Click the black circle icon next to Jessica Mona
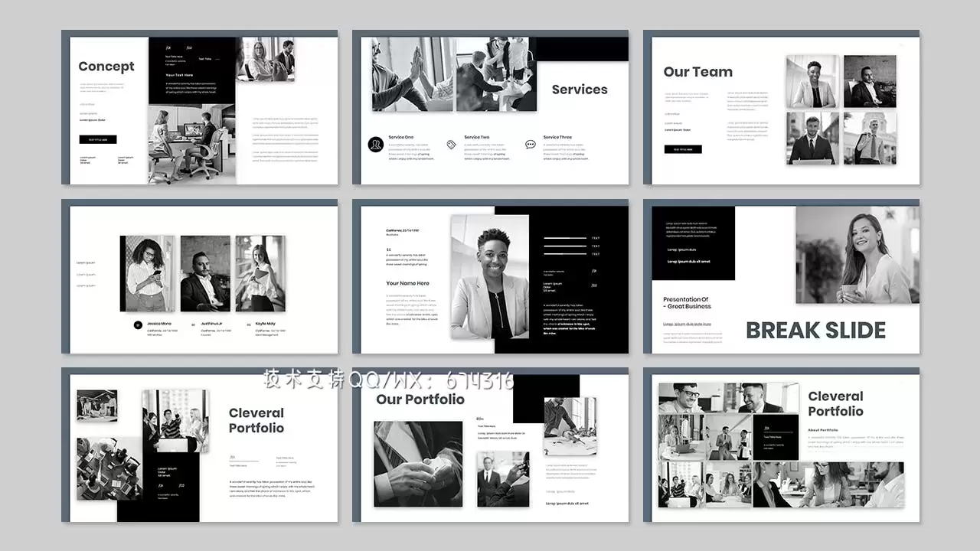980x551 pixels. [x=138, y=325]
